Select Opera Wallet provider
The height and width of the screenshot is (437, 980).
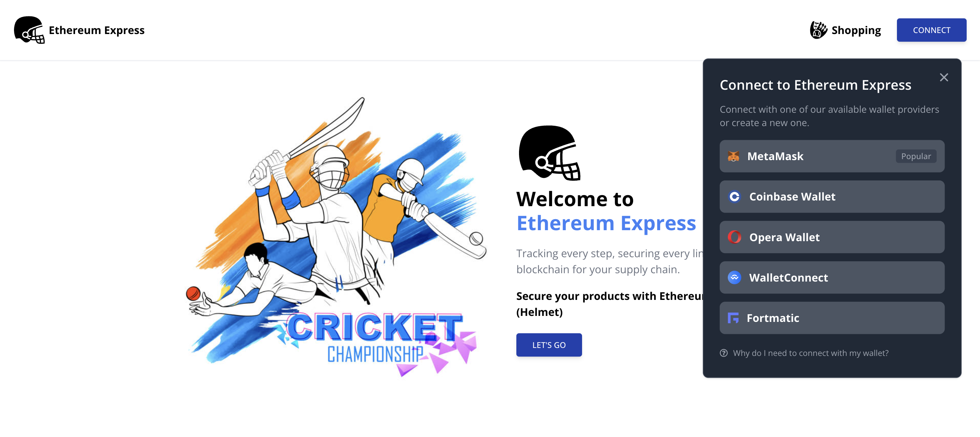coord(832,237)
